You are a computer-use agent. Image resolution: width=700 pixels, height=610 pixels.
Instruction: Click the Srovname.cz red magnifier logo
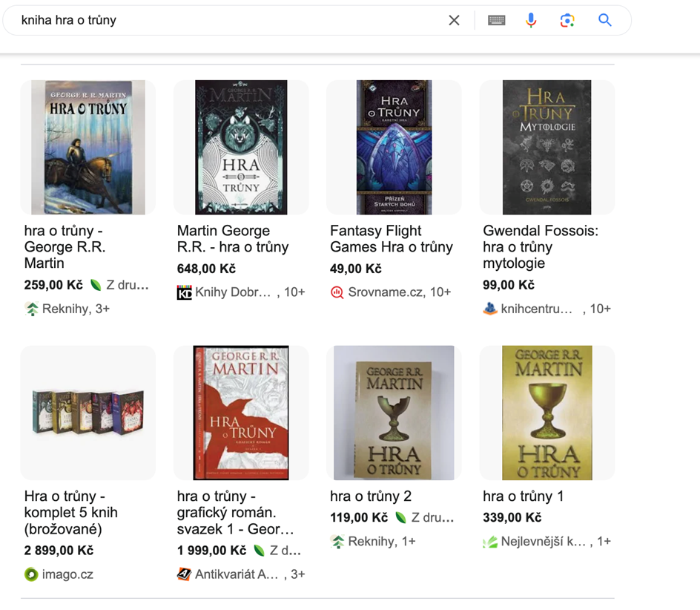(337, 292)
